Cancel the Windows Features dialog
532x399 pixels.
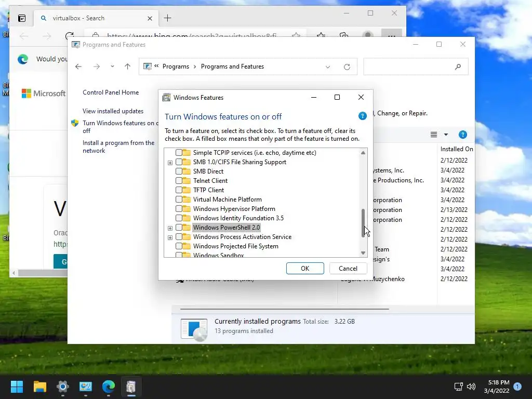coord(348,269)
